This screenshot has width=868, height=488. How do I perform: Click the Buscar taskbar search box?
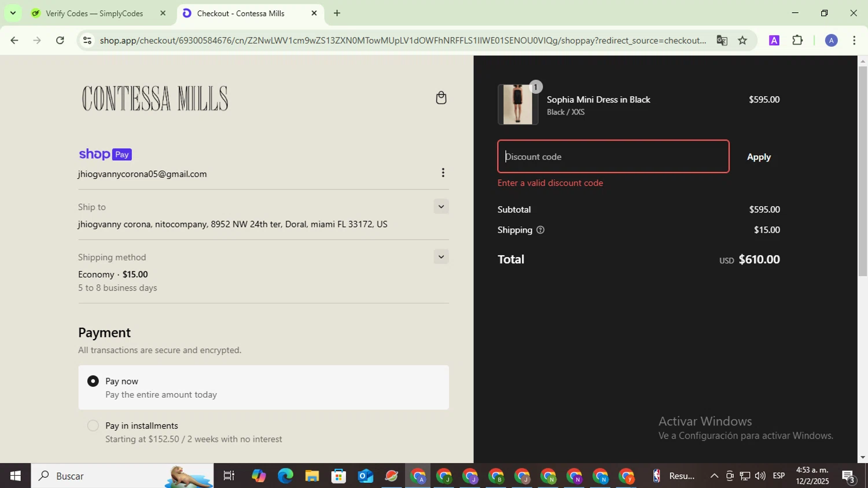[122, 476]
